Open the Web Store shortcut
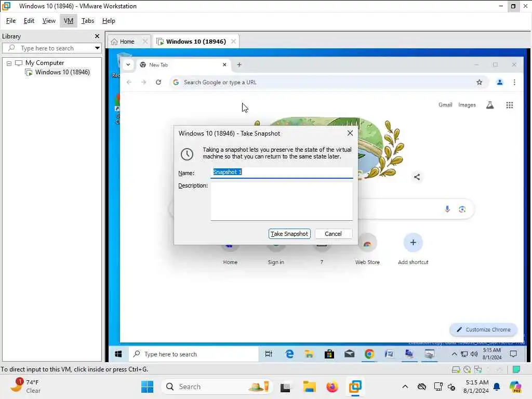The height and width of the screenshot is (399, 532). pyautogui.click(x=367, y=250)
